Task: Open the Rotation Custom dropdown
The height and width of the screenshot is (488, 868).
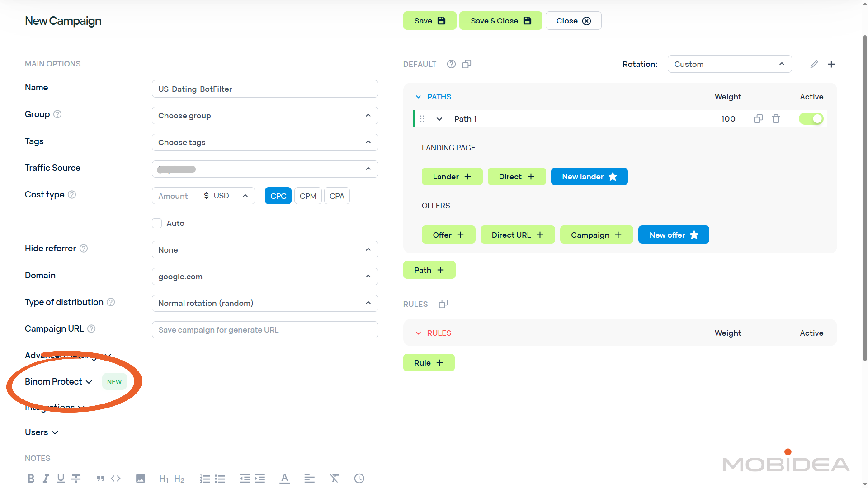Action: coord(729,64)
